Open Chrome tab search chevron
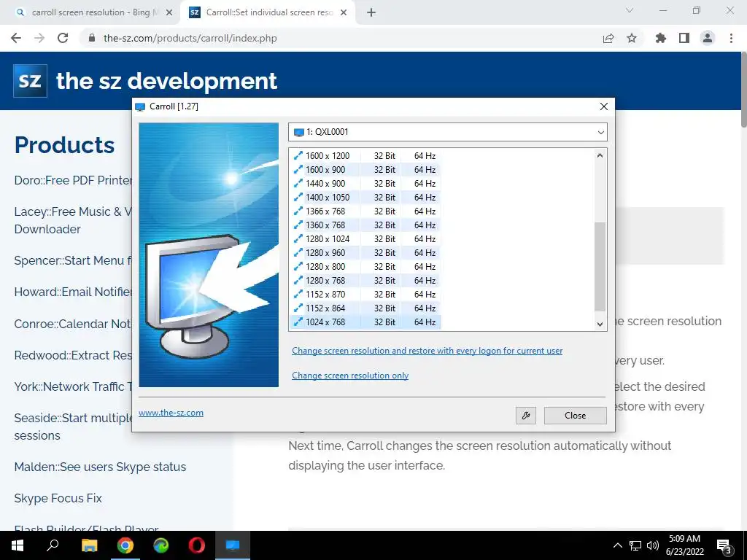The image size is (747, 560). coord(630,10)
